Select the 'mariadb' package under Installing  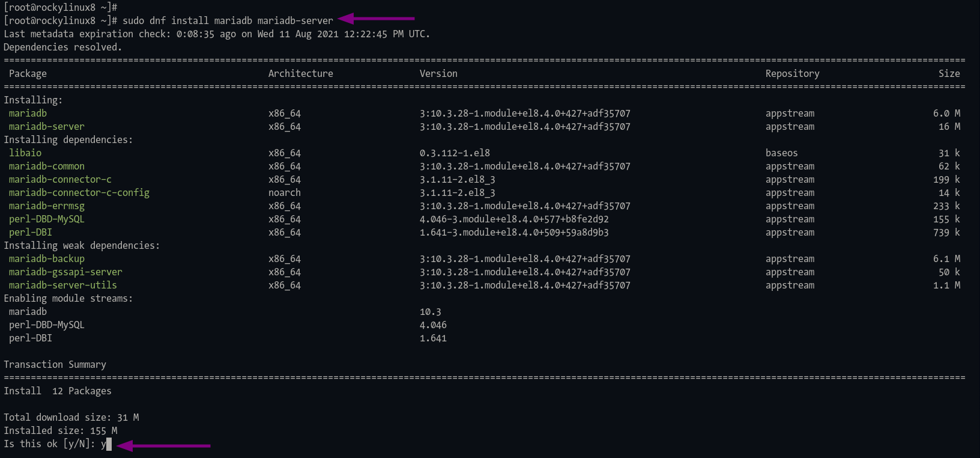(x=28, y=113)
